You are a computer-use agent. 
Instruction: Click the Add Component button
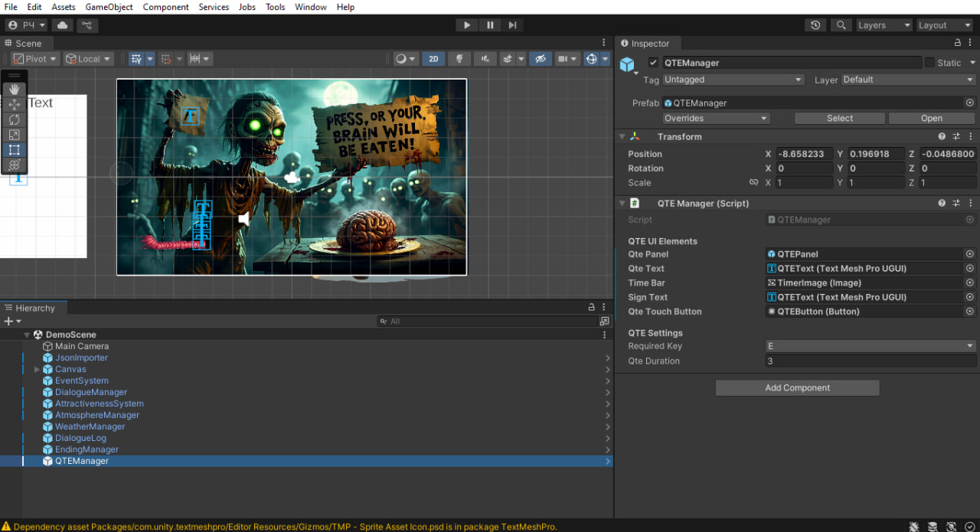797,388
